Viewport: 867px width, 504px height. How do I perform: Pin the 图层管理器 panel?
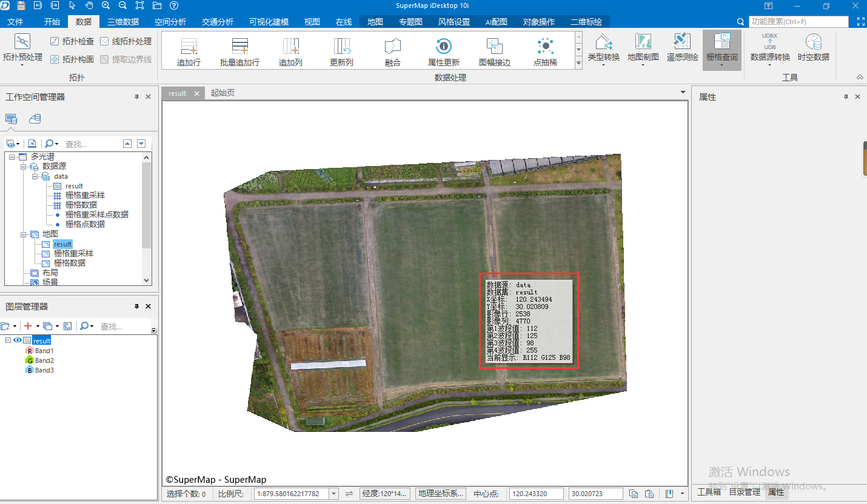coord(136,307)
